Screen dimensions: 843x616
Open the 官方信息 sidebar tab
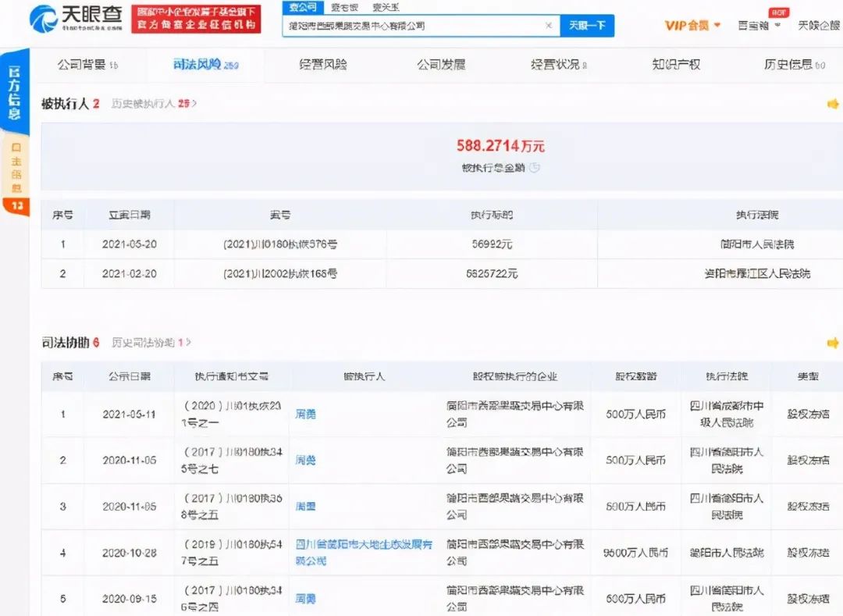pos(15,92)
